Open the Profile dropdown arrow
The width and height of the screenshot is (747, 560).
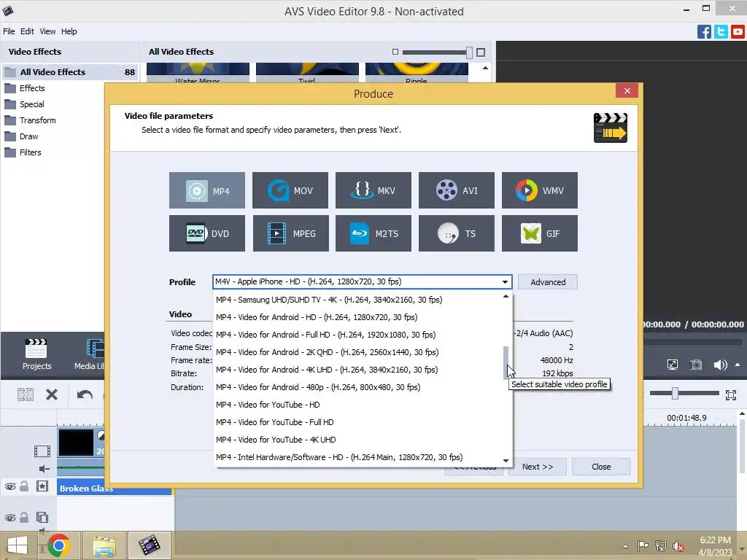pyautogui.click(x=505, y=282)
